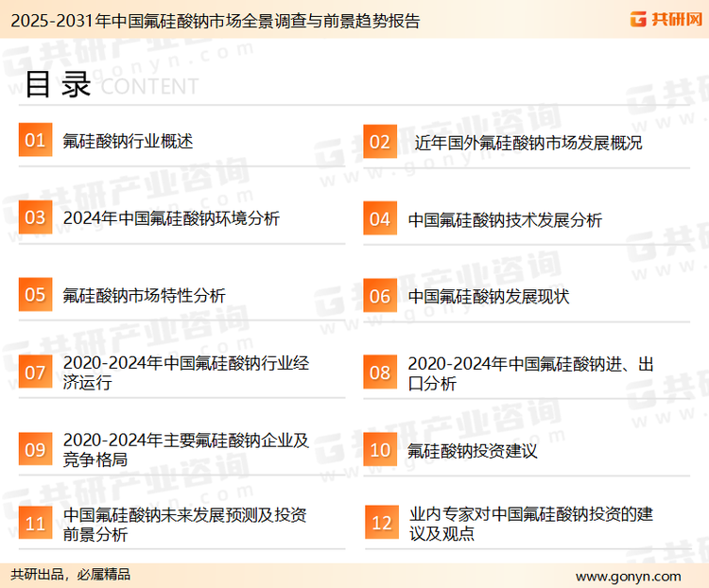Select the report title 2025-2031年中国氟硅酸钠市场全景调查与前景趋势报告
Image resolution: width=709 pixels, height=588 pixels.
point(216,21)
